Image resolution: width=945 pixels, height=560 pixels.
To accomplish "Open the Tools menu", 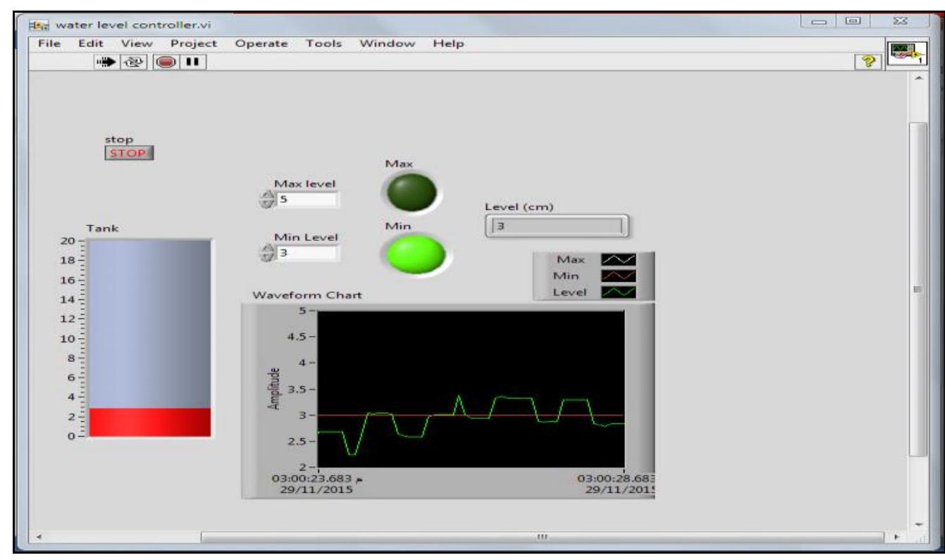I will (323, 44).
